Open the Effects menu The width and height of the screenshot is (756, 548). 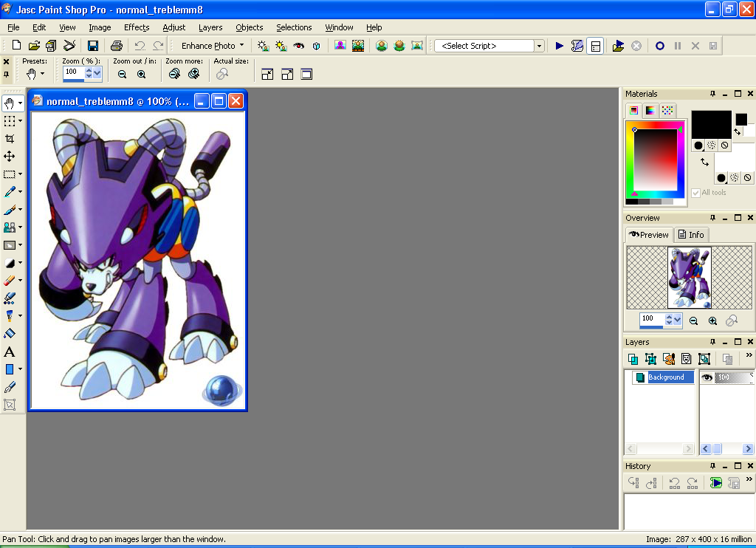coord(137,27)
